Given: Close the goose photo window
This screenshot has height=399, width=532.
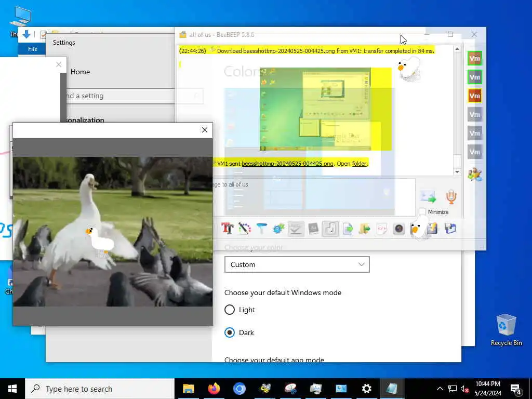Looking at the screenshot, I should pyautogui.click(x=205, y=130).
